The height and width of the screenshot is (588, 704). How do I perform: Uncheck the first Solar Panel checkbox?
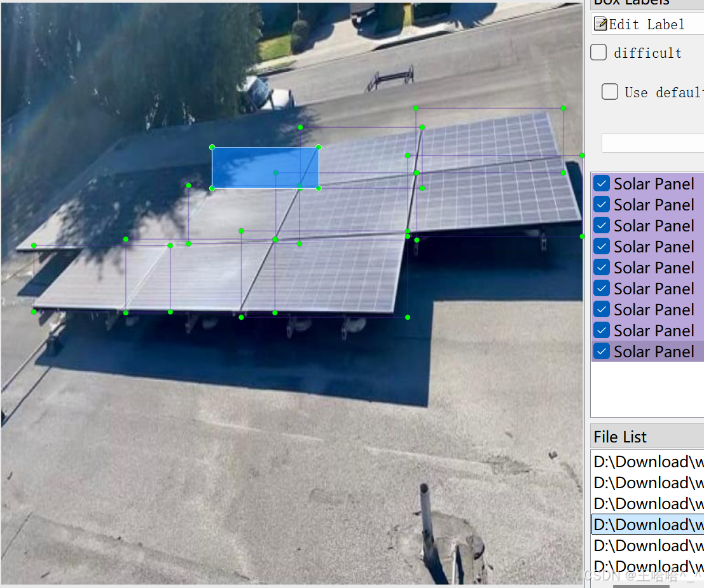[602, 184]
